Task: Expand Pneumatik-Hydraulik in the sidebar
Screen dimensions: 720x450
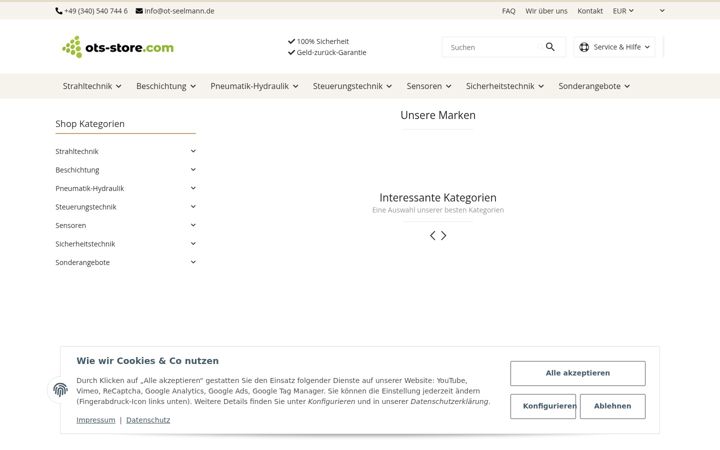Action: point(193,188)
